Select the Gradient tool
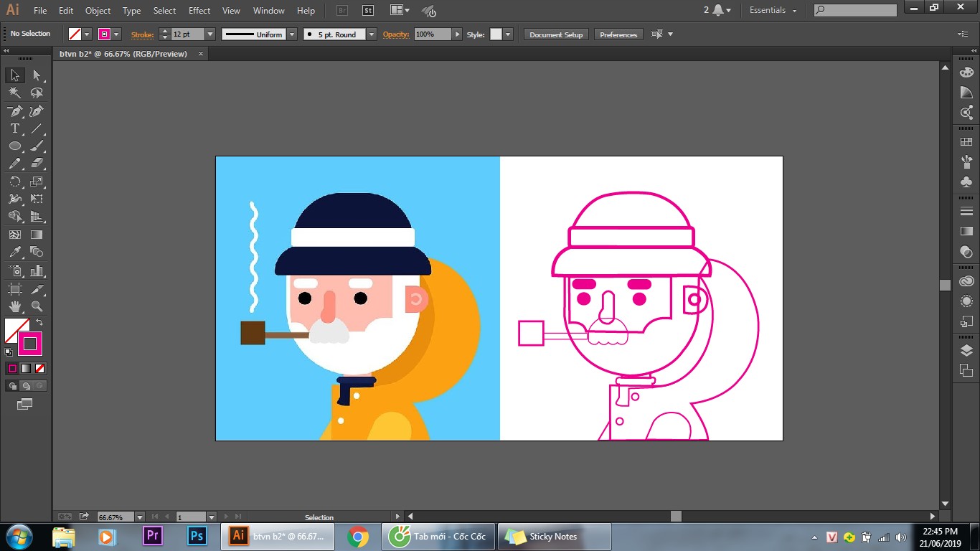980x551 pixels. (37, 235)
